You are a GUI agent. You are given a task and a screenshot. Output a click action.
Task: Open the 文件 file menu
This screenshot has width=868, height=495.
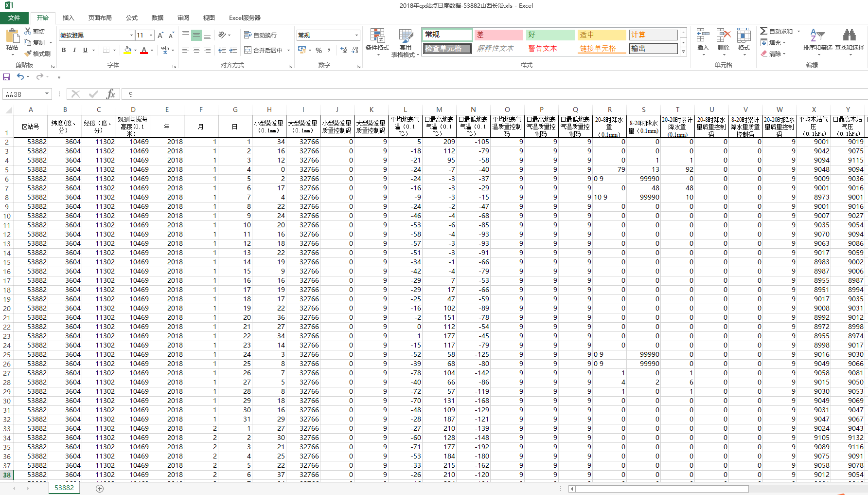[14, 18]
